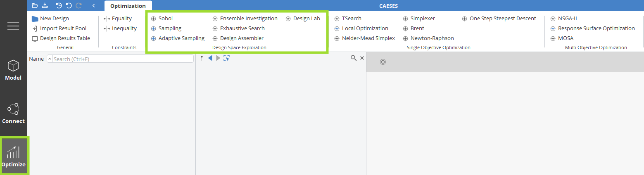Go forward with the gray right arrow
The width and height of the screenshot is (644, 175).
tap(218, 58)
